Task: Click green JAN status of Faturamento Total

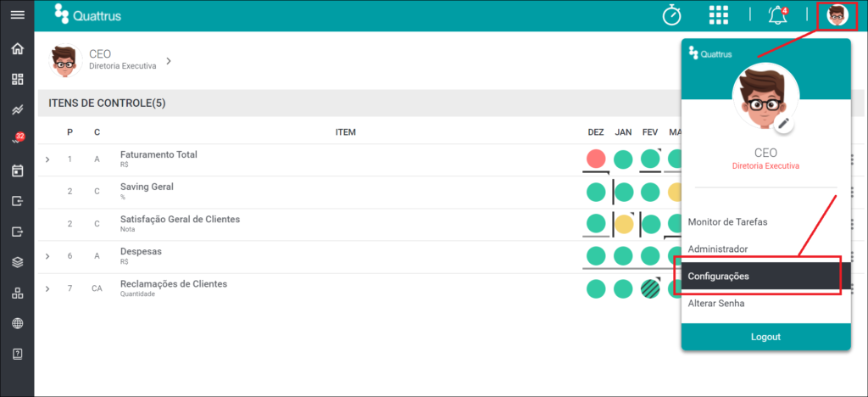Action: [x=623, y=159]
